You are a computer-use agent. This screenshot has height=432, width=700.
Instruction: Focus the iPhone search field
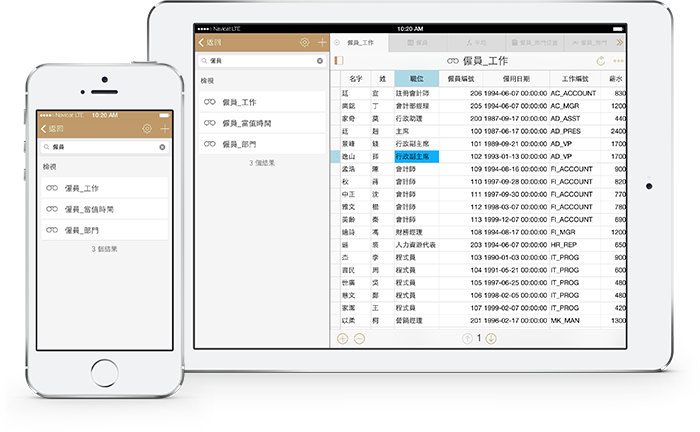click(104, 147)
